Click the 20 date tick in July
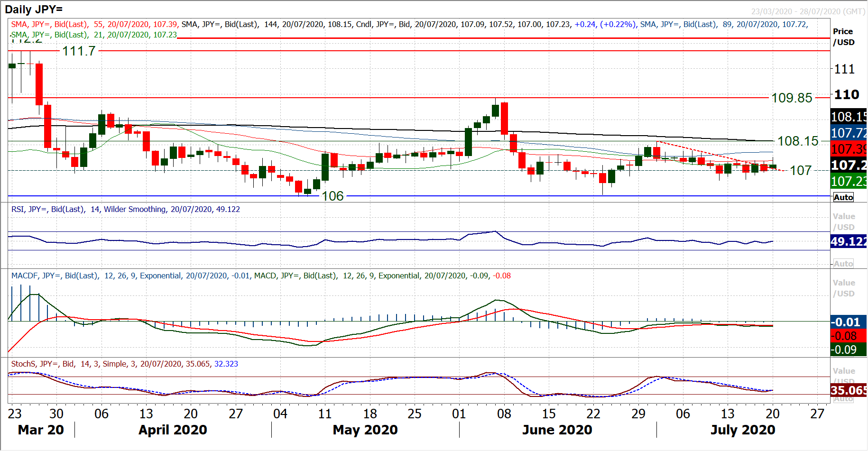The image size is (868, 451). tap(773, 414)
